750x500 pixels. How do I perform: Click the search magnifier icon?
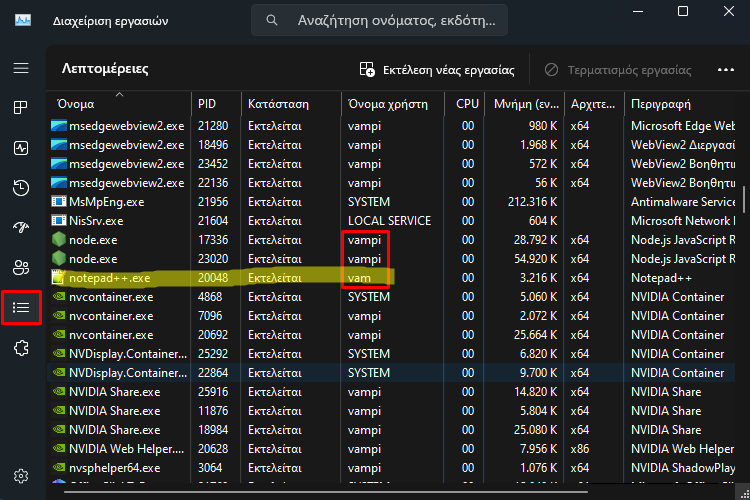272,20
